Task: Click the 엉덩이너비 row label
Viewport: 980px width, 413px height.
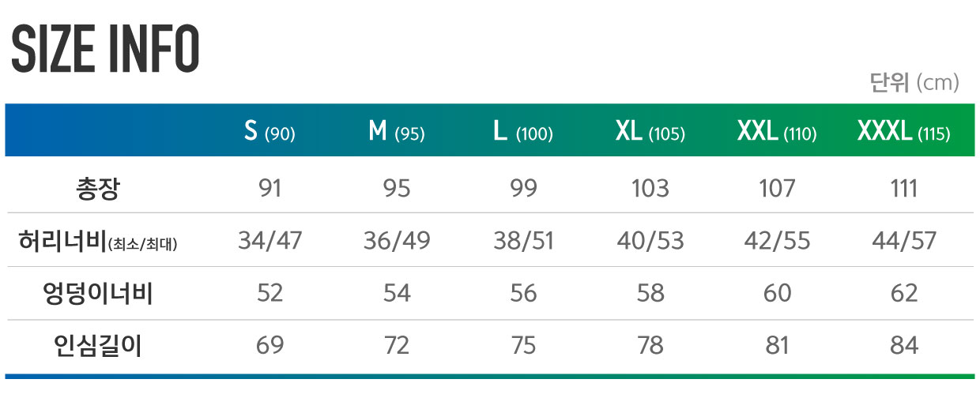Action: [97, 293]
